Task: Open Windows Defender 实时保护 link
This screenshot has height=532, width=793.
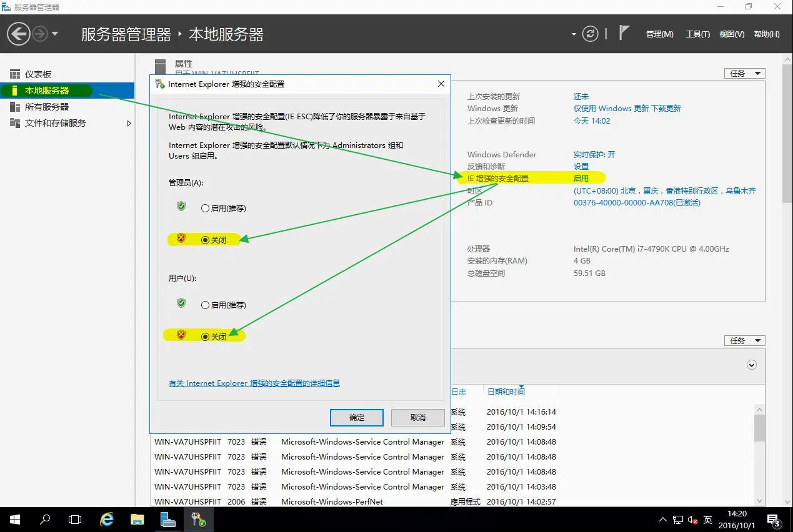Action: coord(594,155)
